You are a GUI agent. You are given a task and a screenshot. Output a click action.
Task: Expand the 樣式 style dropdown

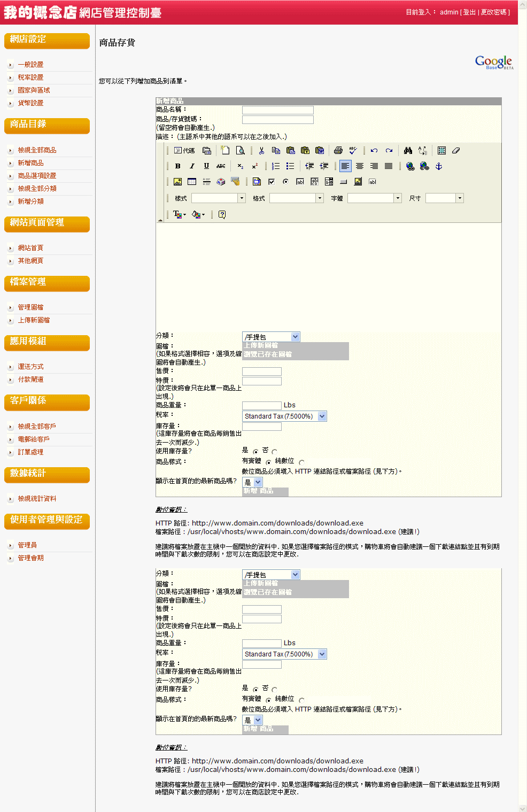(242, 198)
